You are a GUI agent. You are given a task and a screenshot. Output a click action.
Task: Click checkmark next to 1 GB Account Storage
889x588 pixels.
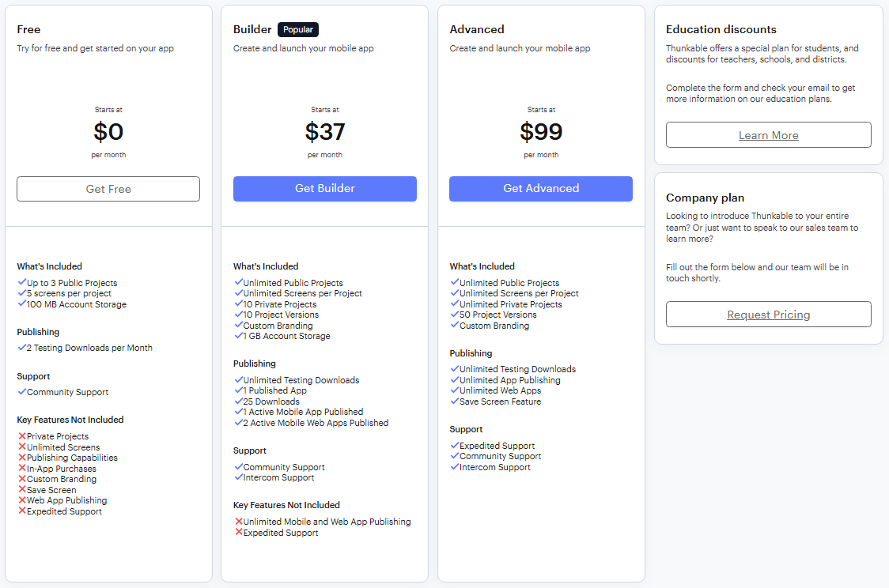click(x=239, y=335)
